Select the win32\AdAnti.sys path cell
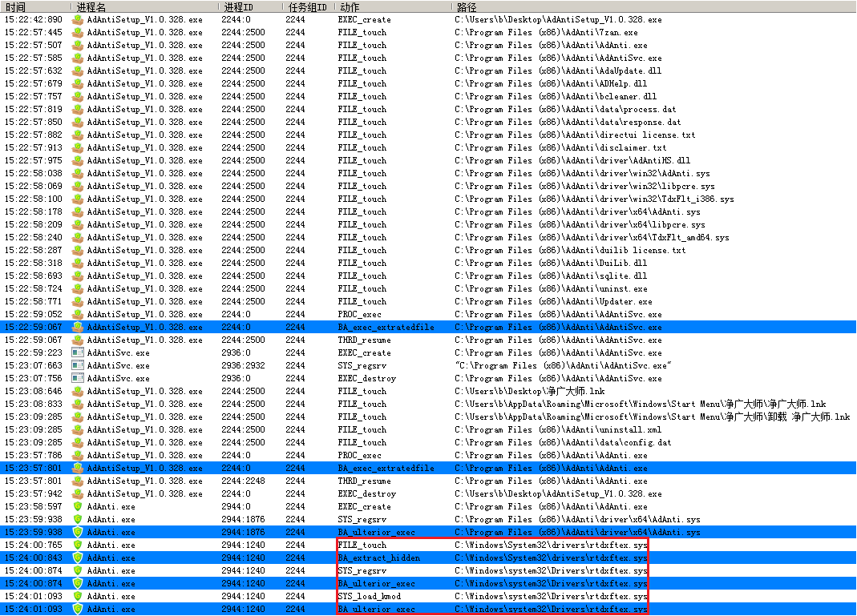Image resolution: width=857 pixels, height=616 pixels. [582, 173]
